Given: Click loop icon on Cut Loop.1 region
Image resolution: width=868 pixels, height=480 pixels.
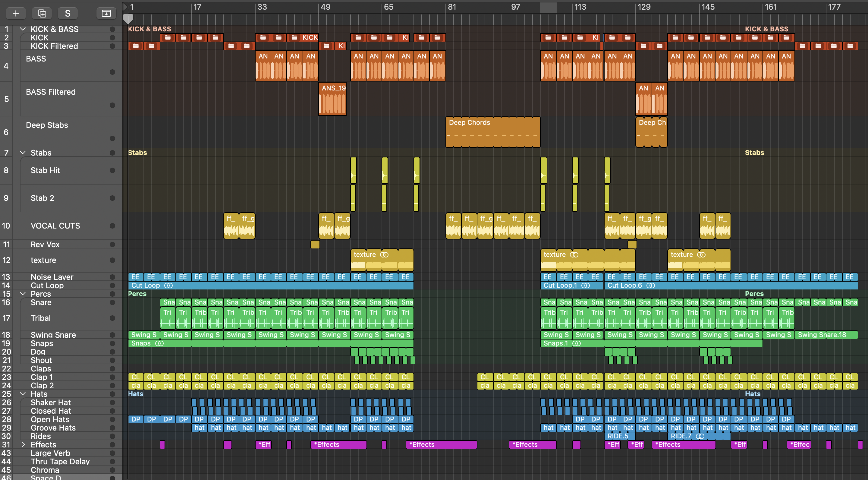Looking at the screenshot, I should [586, 286].
